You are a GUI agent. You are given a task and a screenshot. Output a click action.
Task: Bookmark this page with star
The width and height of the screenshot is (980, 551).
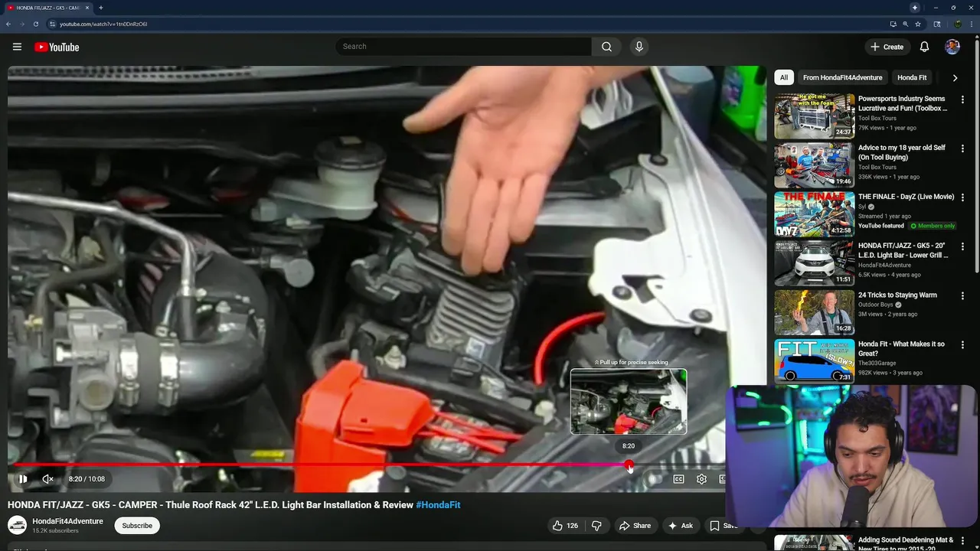click(x=917, y=24)
